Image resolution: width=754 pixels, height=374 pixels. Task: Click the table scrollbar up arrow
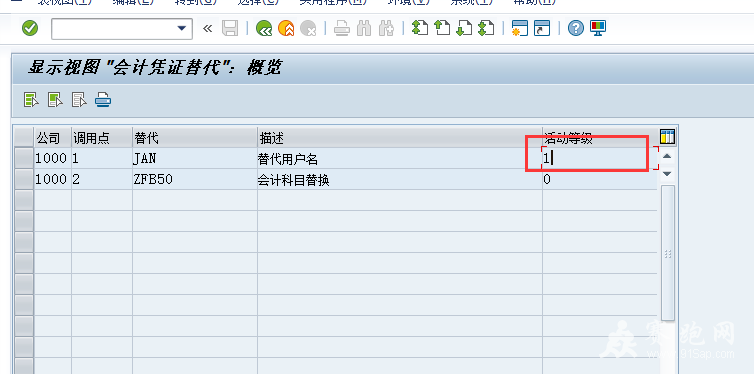(x=667, y=156)
